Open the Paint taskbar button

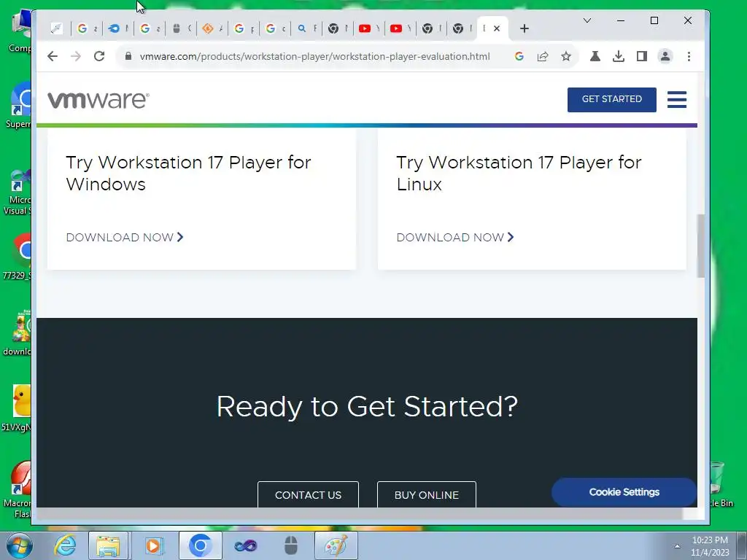(336, 545)
